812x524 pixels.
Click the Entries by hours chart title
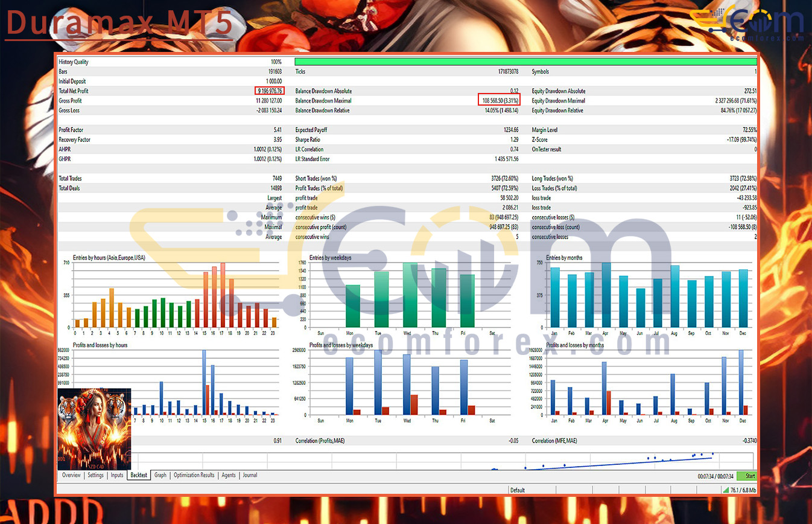tap(109, 258)
